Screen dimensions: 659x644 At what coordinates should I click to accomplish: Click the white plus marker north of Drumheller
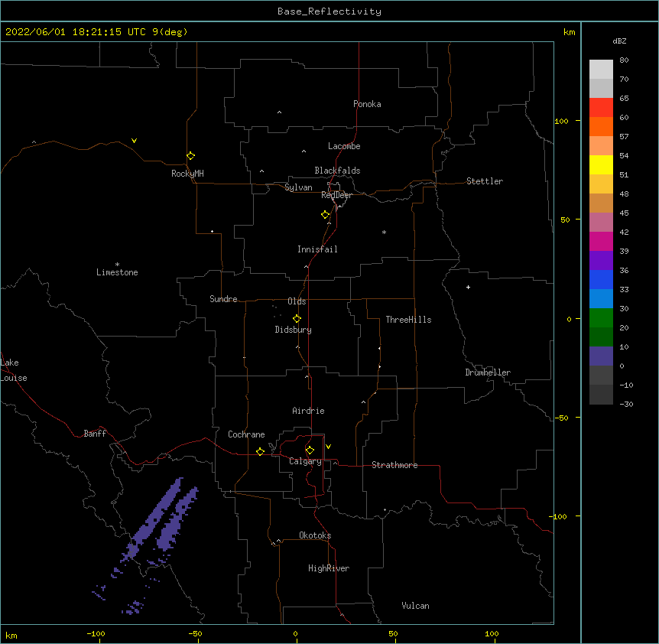coord(468,287)
